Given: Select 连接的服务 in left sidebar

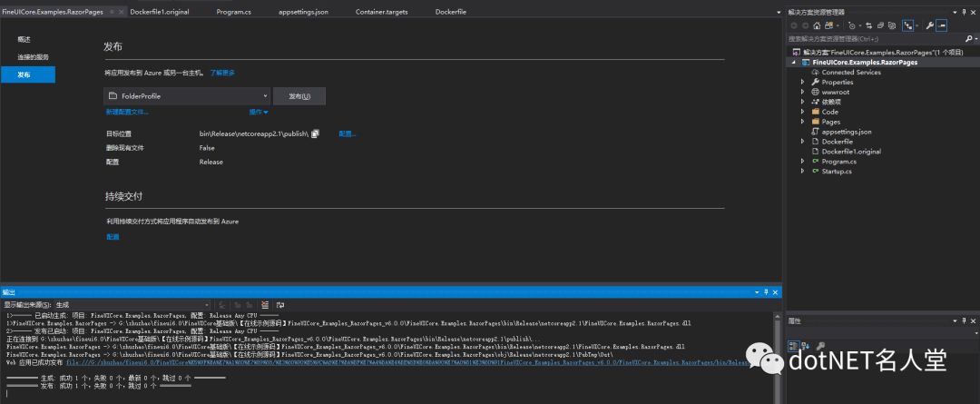Looking at the screenshot, I should click(34, 57).
